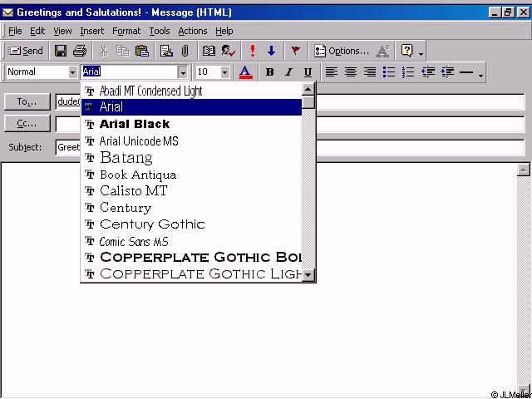The width and height of the screenshot is (532, 399).
Task: Select Comic Sans MS font
Action: (191, 241)
